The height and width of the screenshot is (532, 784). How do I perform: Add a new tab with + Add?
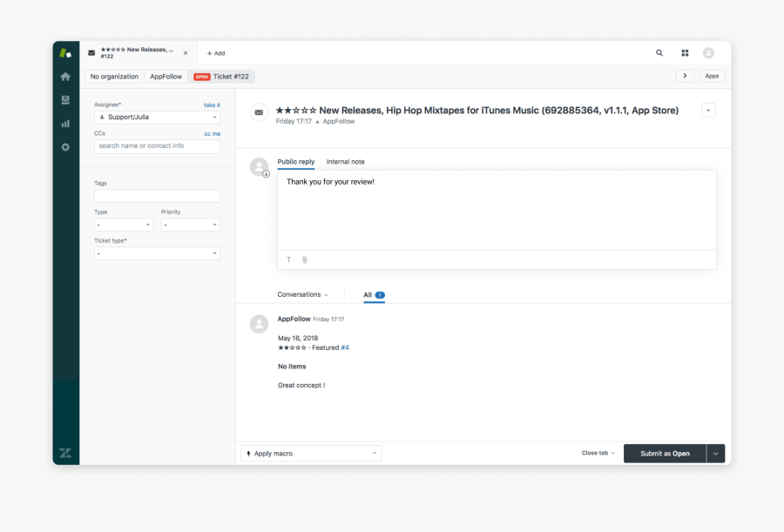pyautogui.click(x=216, y=53)
